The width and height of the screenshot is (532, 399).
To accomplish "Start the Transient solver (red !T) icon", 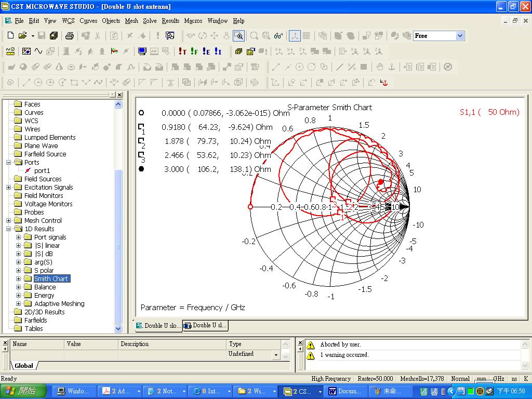I will 182,51.
